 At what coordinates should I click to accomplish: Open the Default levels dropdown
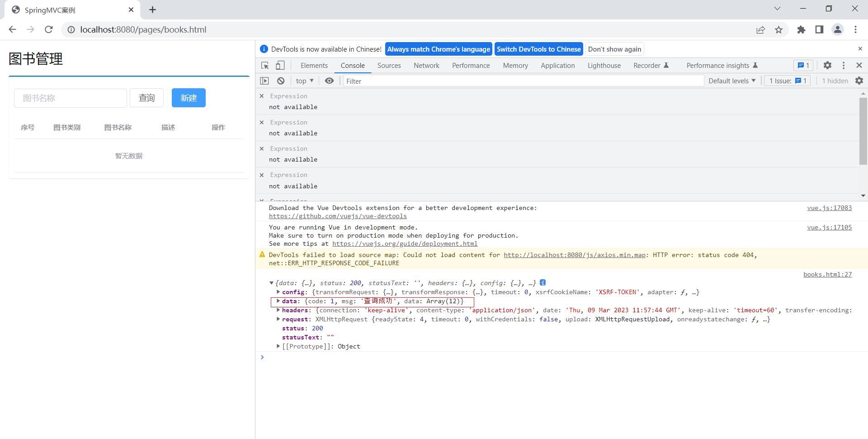(x=731, y=81)
